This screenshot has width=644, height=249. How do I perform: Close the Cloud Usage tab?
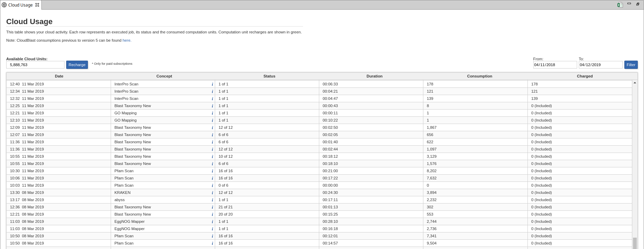37,5
